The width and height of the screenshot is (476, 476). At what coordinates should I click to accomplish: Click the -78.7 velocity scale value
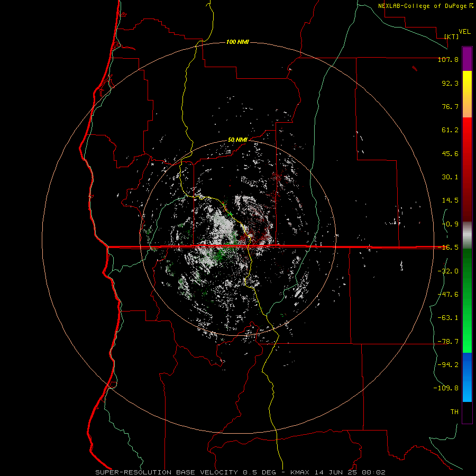tap(448, 342)
